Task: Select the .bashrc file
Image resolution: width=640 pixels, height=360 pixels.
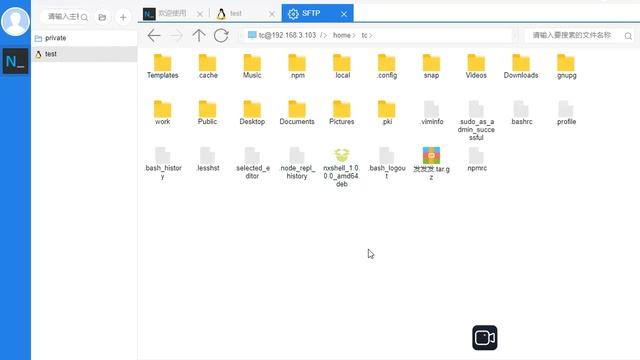Action: (x=521, y=113)
